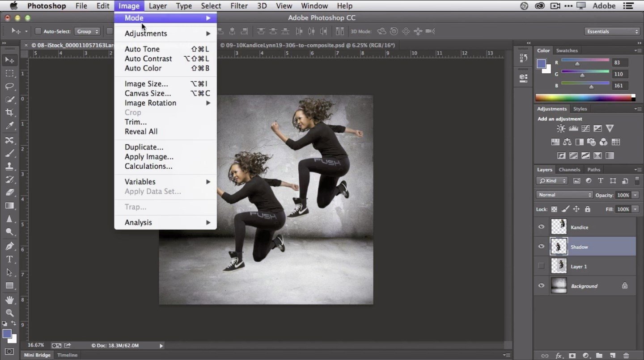644x360 pixels.
Task: Select the Lasso tool
Action: [x=9, y=86]
